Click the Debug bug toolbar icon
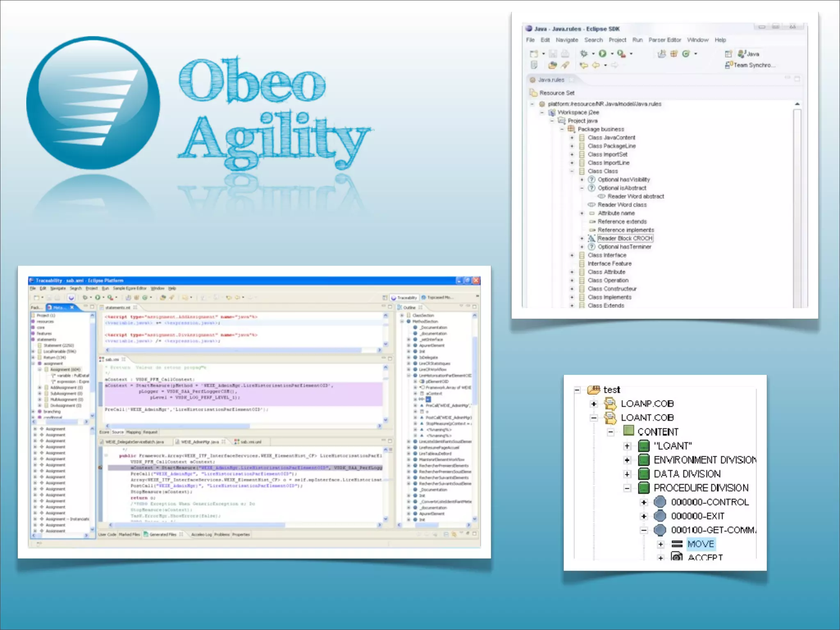 click(584, 54)
